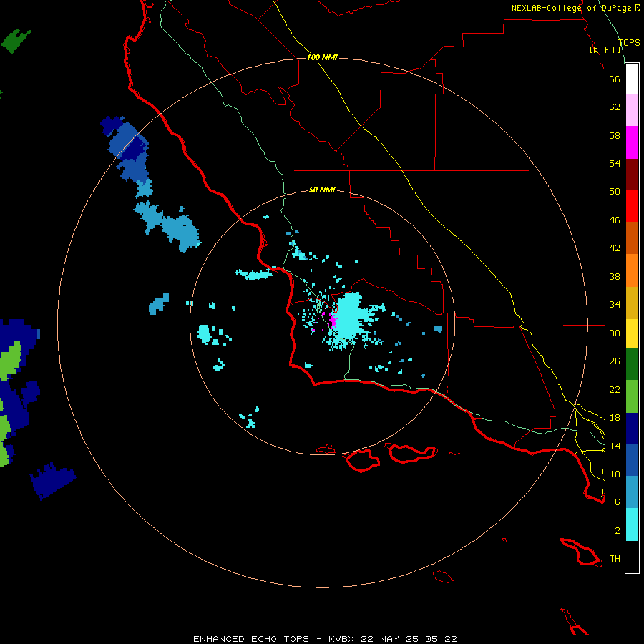644x644 pixels.
Task: Click the '05:22' timestamp
Action: point(441,639)
